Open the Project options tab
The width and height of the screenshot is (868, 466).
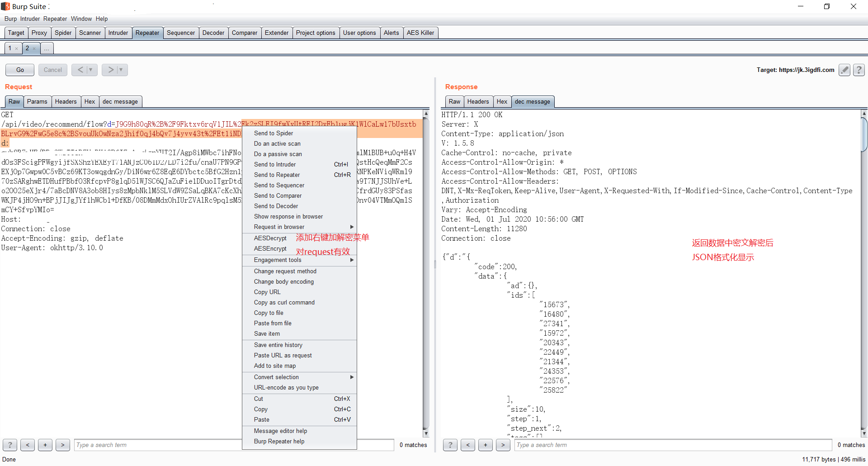316,33
